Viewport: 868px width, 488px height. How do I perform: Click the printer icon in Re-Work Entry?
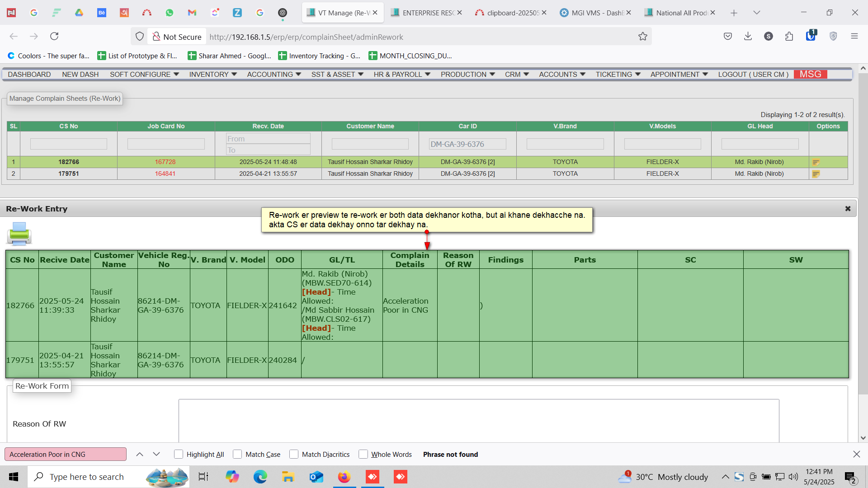[19, 234]
